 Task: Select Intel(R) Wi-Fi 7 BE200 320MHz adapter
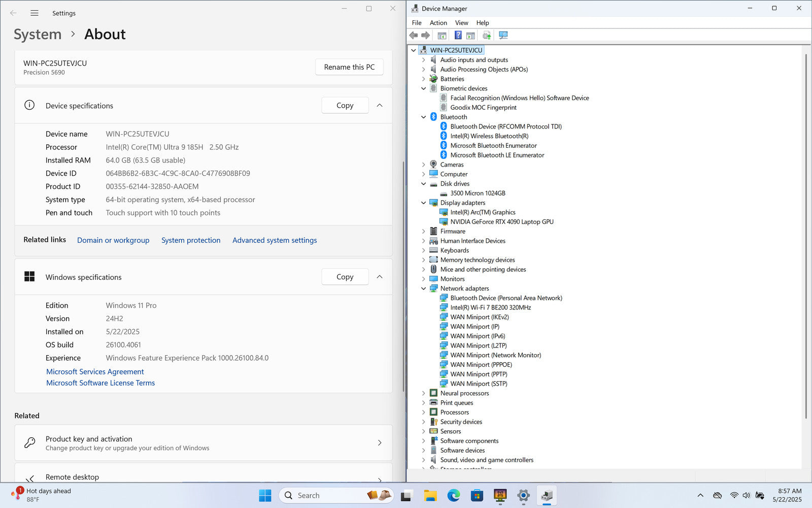click(490, 307)
